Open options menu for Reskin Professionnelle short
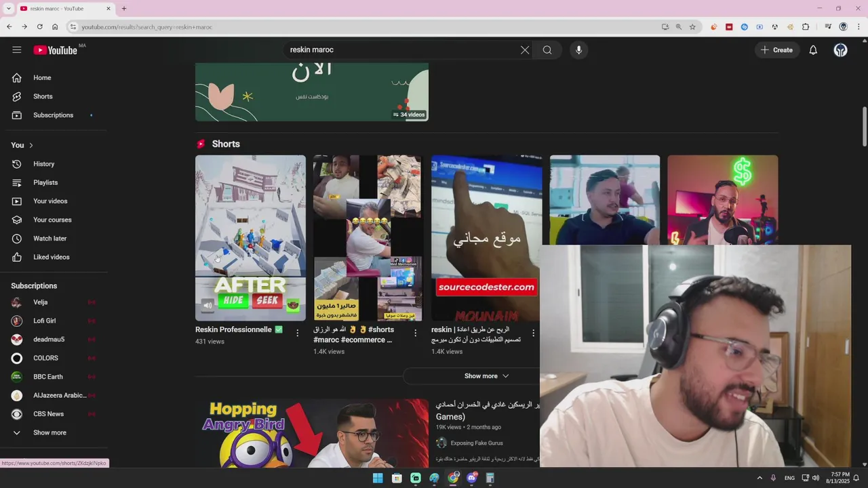This screenshot has height=488, width=868. pos(297,333)
